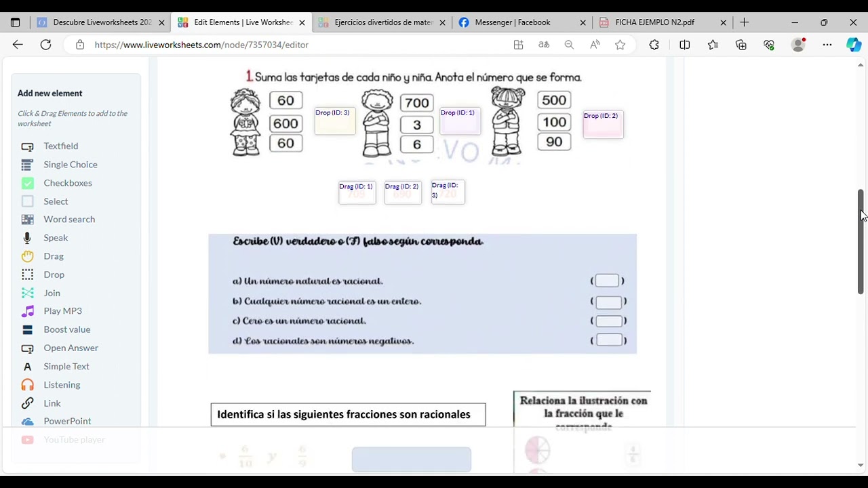This screenshot has width=868, height=488.
Task: Select the Join element icon
Action: tap(27, 293)
